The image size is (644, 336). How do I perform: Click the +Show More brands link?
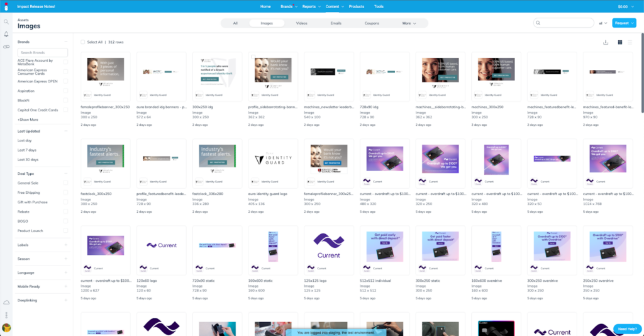(28, 119)
